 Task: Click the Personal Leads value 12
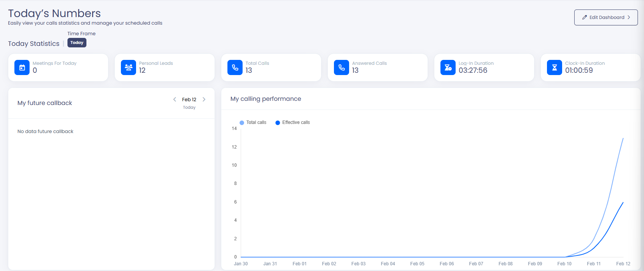pos(142,70)
